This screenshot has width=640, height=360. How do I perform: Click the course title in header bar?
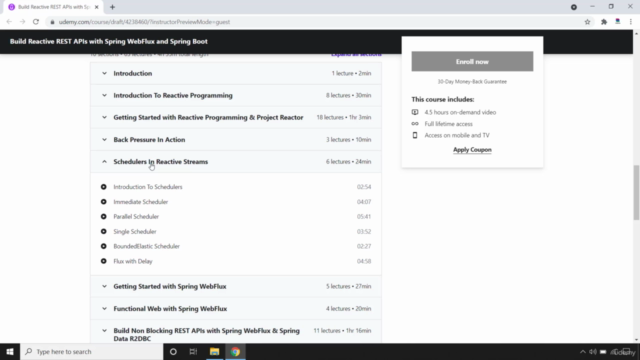point(109,42)
